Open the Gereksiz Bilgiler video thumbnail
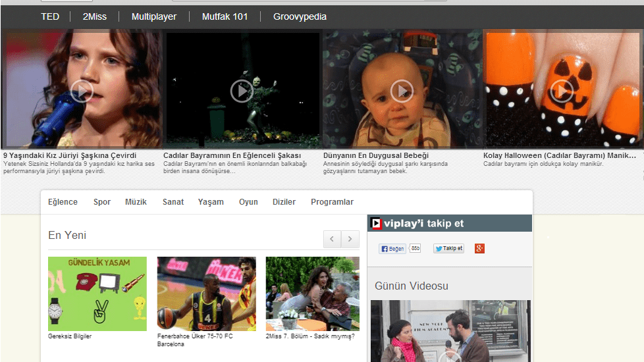644x362 pixels. (x=97, y=294)
